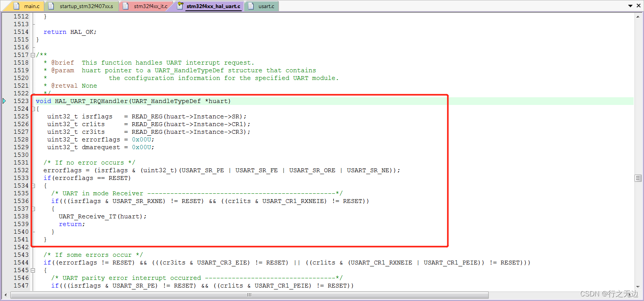
Task: Click 'return HAL_OK;' statement
Action: pos(70,32)
